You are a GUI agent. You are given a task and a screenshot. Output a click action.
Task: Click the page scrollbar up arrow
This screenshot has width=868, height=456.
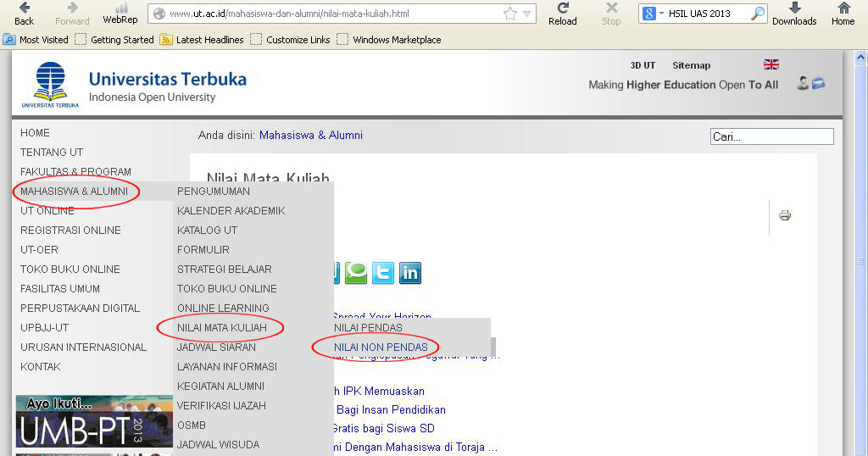click(x=861, y=57)
